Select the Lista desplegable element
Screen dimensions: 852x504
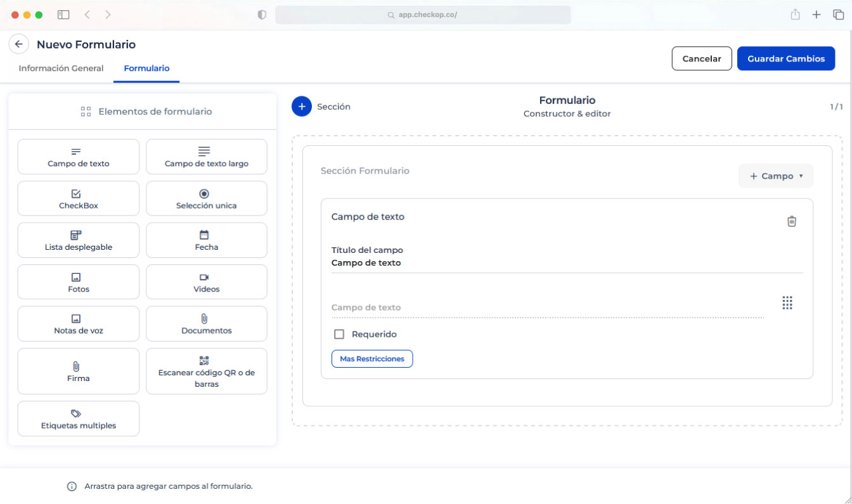coord(78,240)
